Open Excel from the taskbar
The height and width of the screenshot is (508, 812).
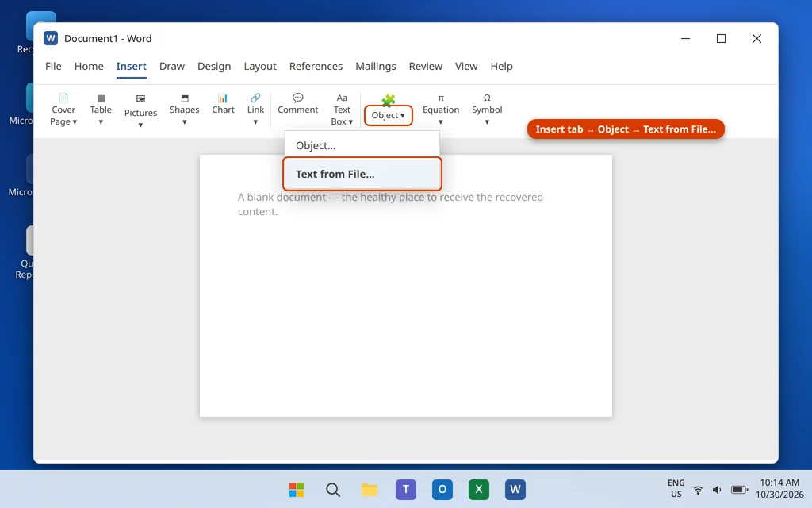(478, 489)
